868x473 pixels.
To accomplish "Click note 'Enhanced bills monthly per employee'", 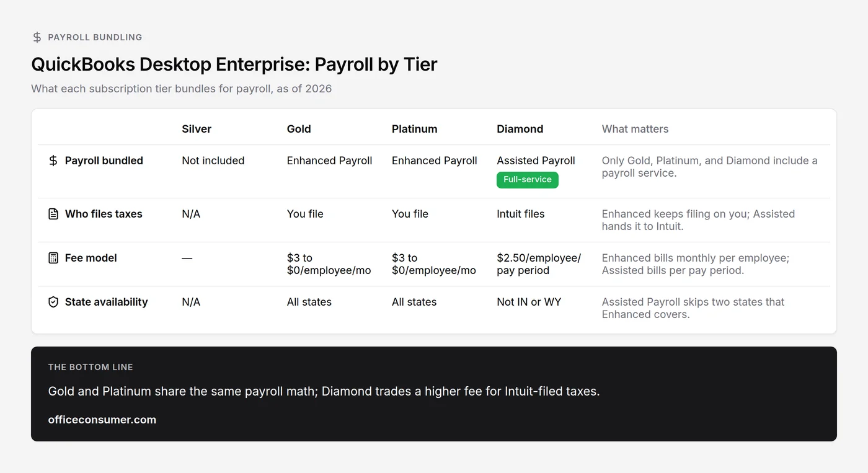I will coord(696,264).
